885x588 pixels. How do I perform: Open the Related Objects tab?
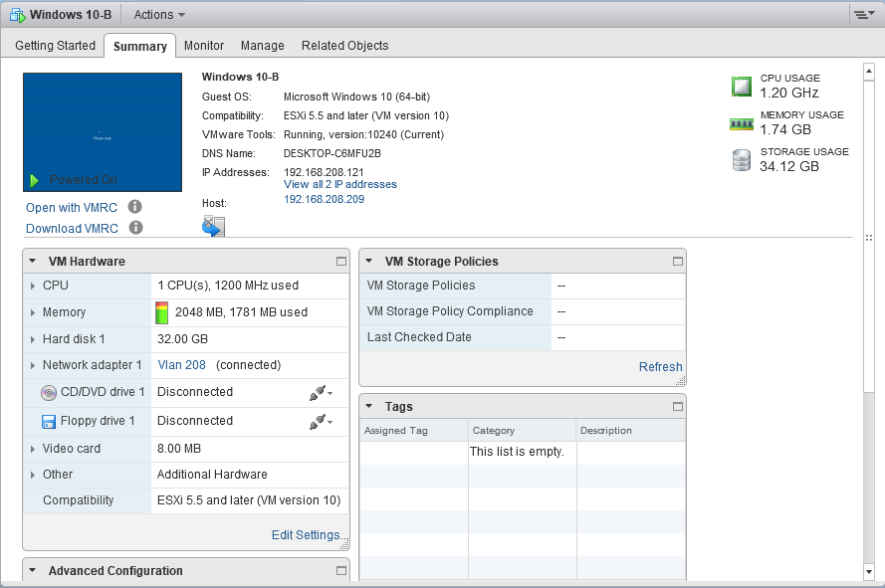click(344, 46)
